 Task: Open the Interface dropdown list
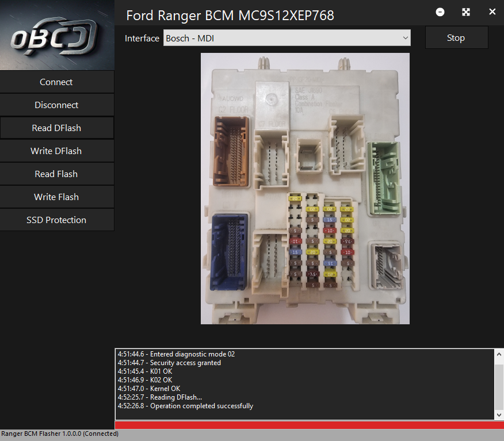[x=287, y=38]
